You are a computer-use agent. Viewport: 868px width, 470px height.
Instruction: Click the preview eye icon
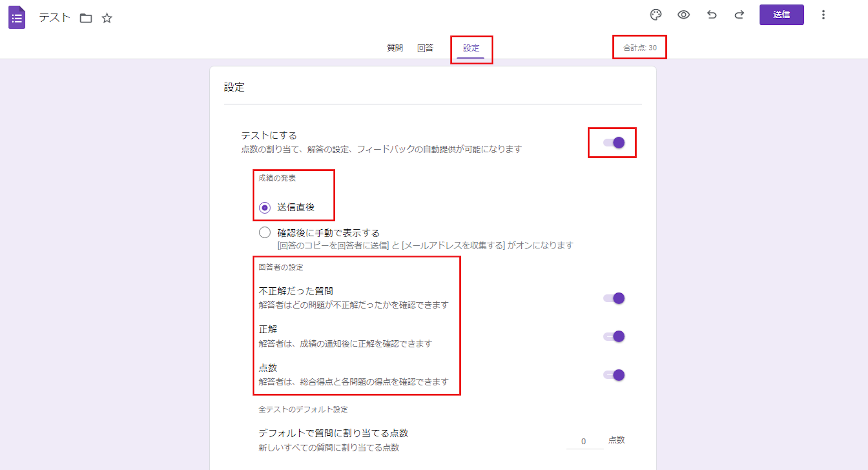(x=683, y=15)
